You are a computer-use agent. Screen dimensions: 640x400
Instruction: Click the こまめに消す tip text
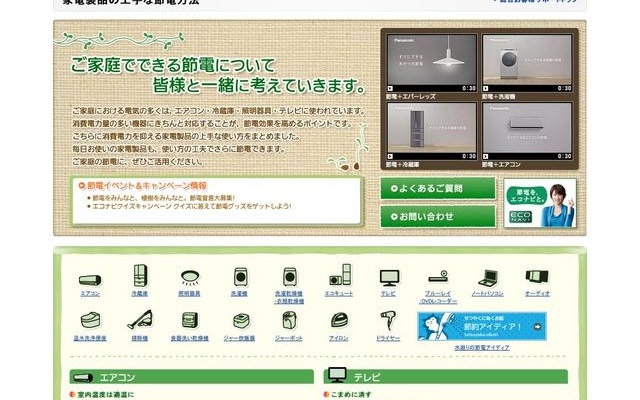point(351,395)
